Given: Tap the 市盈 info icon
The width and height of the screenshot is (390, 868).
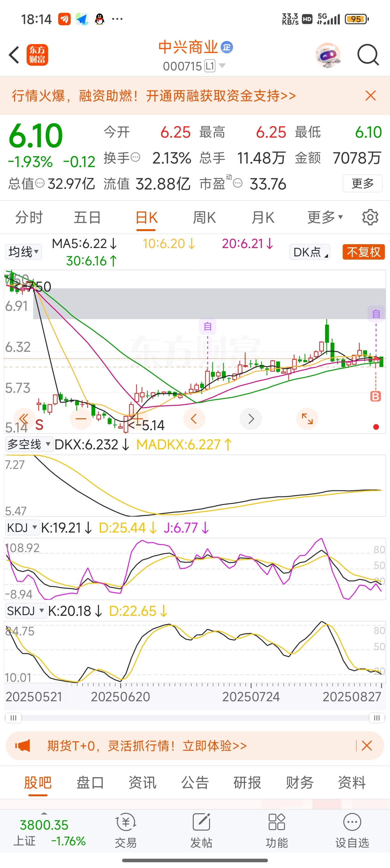Looking at the screenshot, I should [x=238, y=183].
